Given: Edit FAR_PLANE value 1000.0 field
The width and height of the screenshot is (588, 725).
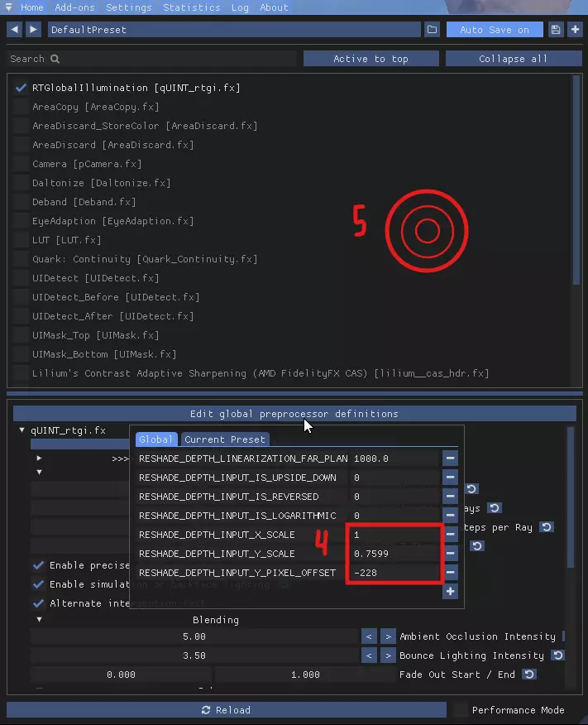Looking at the screenshot, I should [394, 459].
